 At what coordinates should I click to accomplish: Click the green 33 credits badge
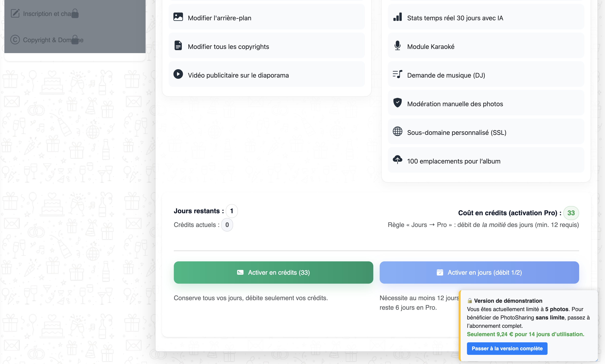point(571,213)
